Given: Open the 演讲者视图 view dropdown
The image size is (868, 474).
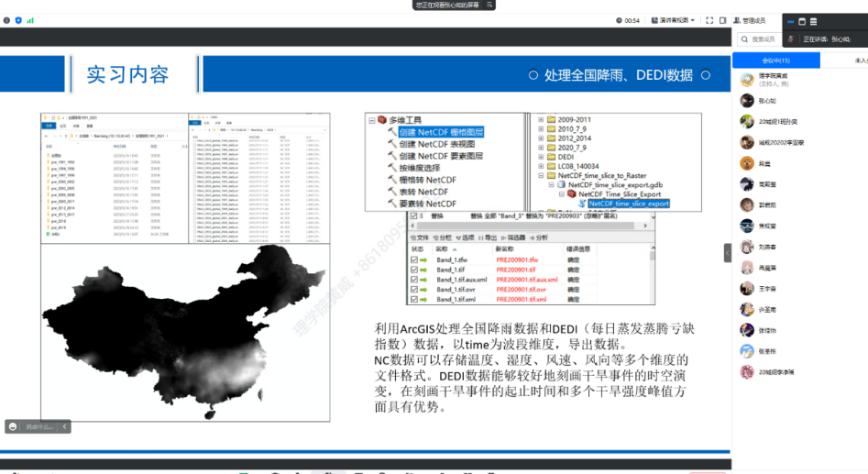Looking at the screenshot, I should pos(674,20).
